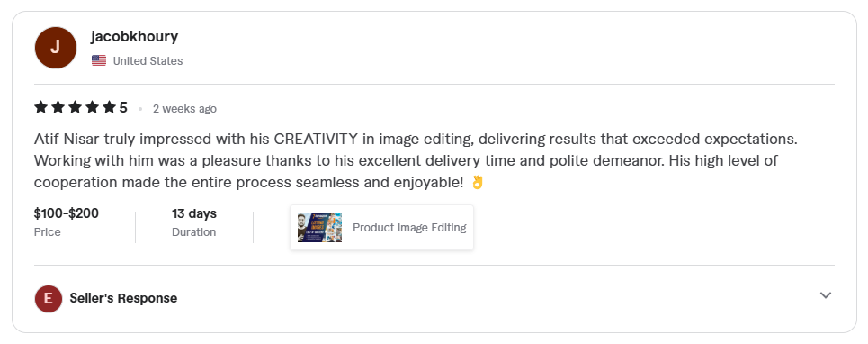Open the jacobkhoury profile name

pyautogui.click(x=135, y=37)
